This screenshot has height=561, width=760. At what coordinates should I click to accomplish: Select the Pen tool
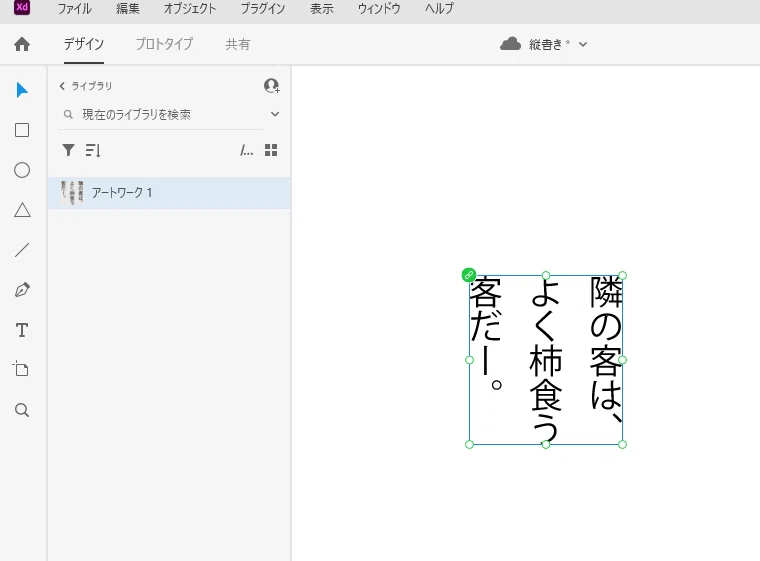click(22, 290)
